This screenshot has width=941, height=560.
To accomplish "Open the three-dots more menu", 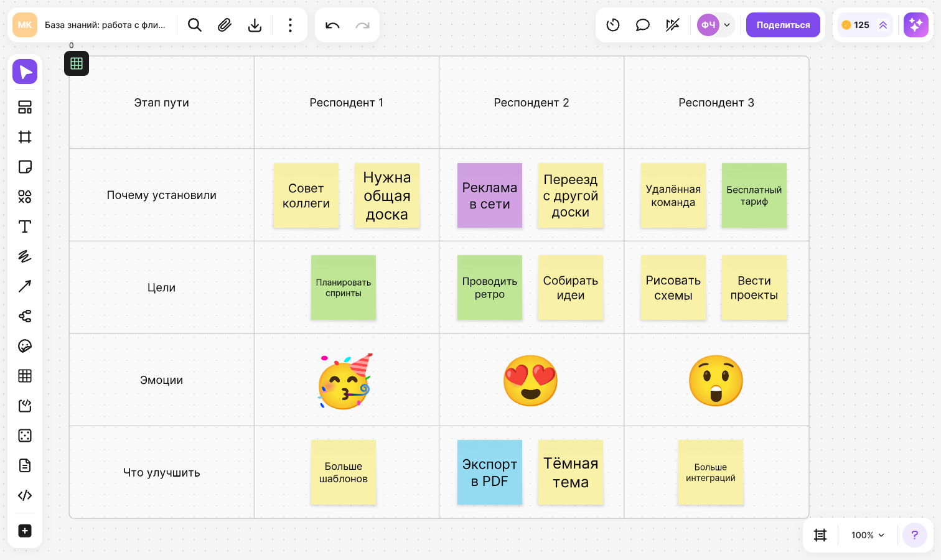I will click(x=290, y=25).
